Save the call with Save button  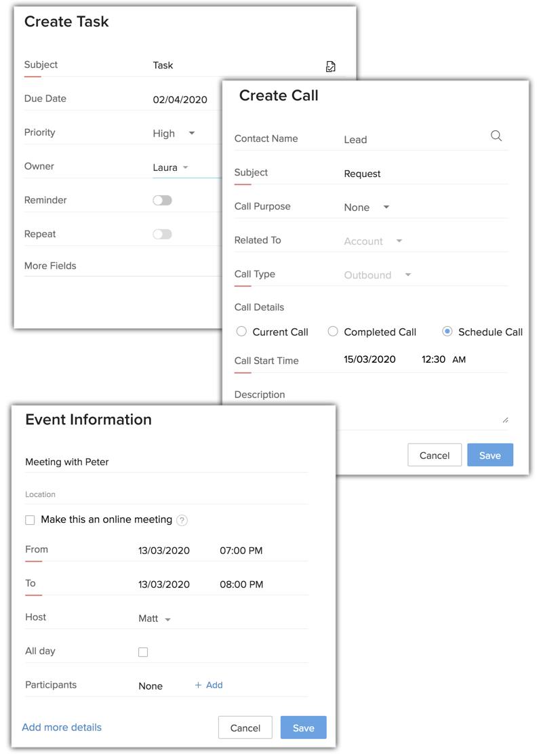(489, 455)
